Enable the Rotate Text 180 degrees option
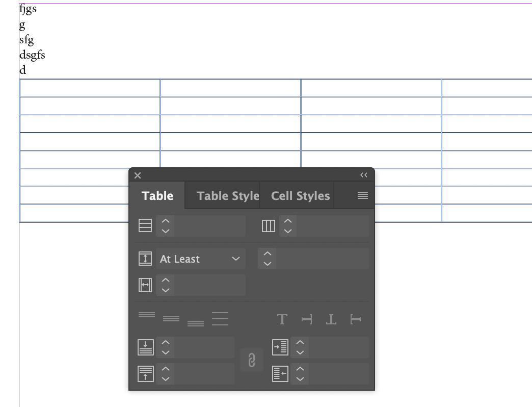 coord(331,319)
